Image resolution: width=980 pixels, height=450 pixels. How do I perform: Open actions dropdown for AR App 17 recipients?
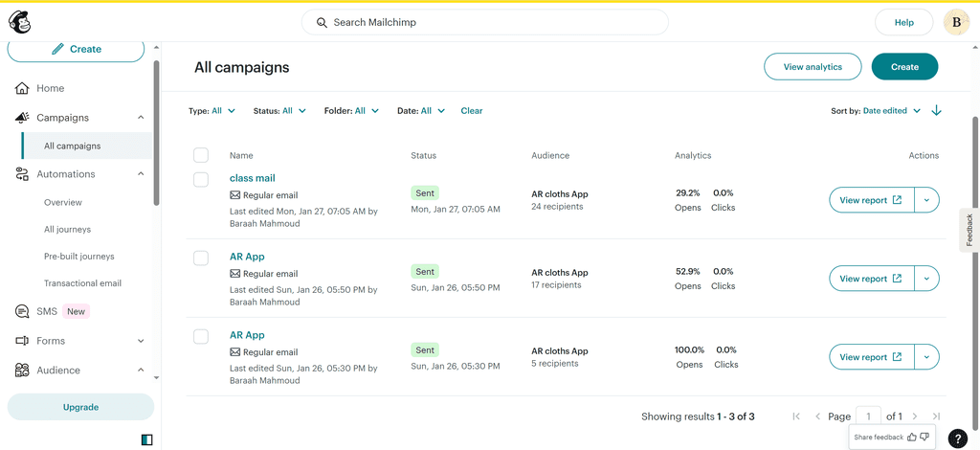(x=926, y=279)
